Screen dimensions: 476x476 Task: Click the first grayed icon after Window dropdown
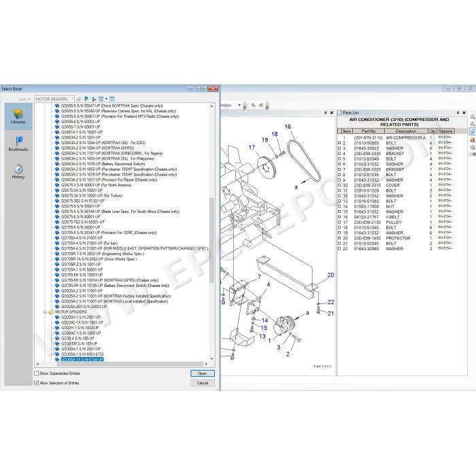253,105
